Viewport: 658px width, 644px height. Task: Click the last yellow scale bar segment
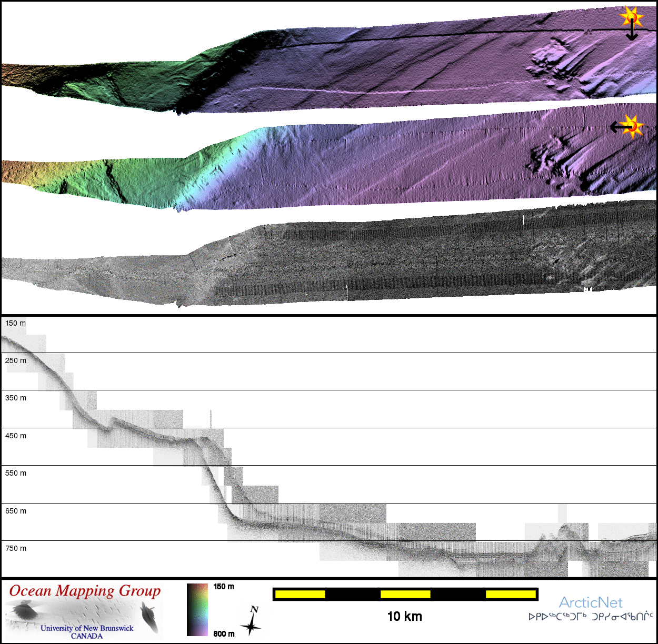(x=510, y=595)
